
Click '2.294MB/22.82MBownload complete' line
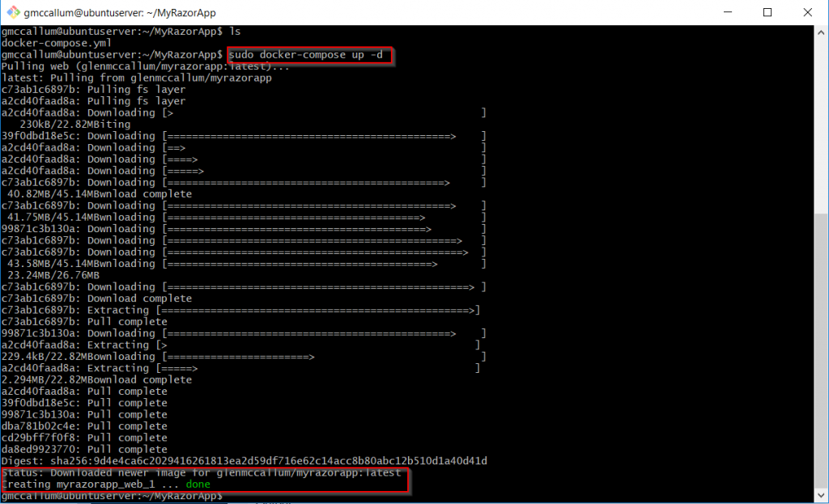click(96, 380)
